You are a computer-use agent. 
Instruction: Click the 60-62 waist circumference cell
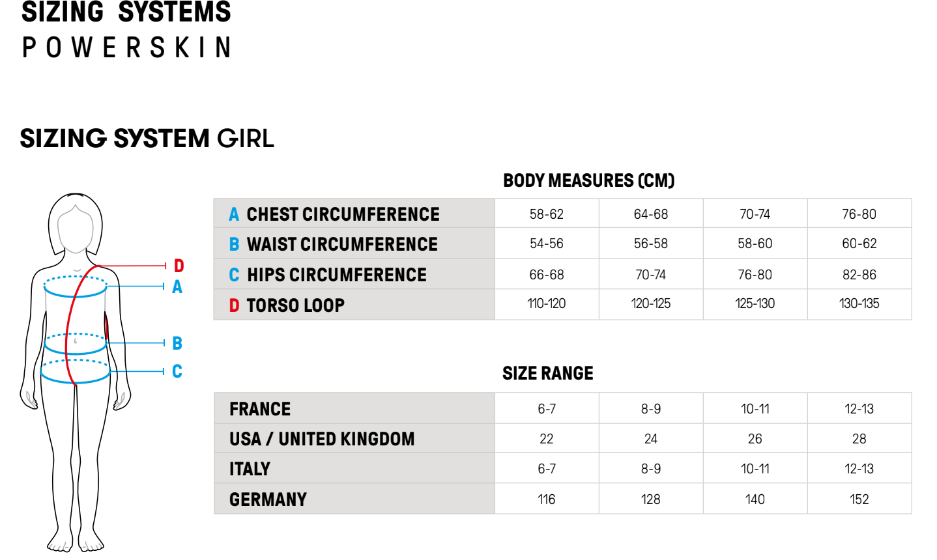pos(859,244)
